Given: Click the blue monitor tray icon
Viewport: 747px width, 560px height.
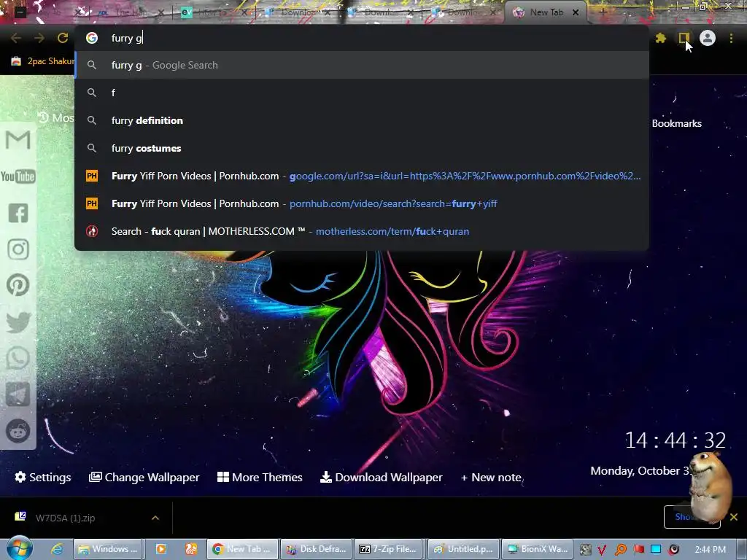Looking at the screenshot, I should pyautogui.click(x=656, y=549).
